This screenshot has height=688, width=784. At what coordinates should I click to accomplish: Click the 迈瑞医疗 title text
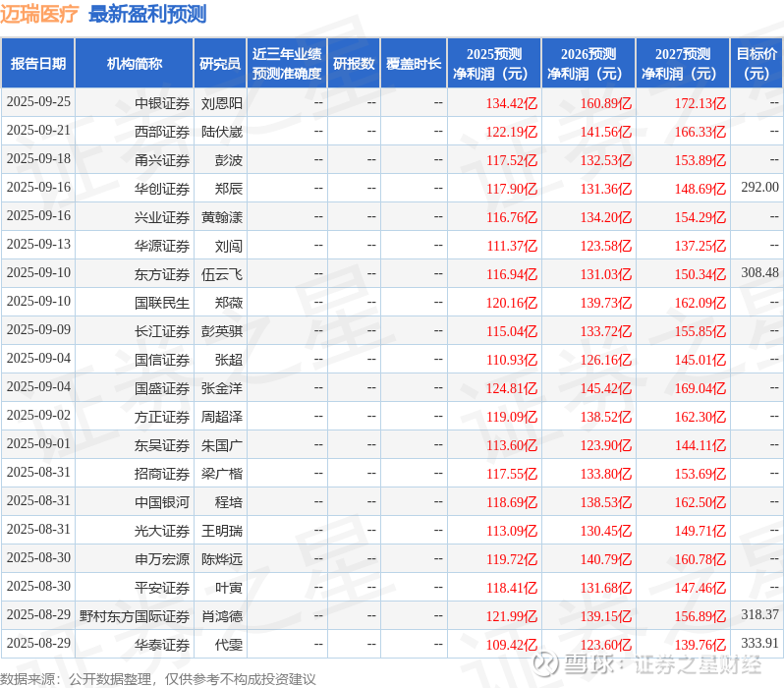pos(39,14)
